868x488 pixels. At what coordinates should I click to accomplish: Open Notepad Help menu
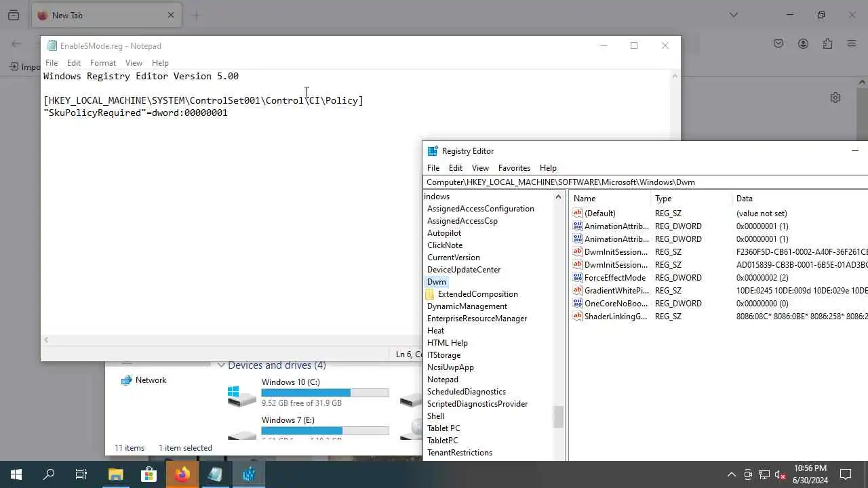tap(160, 63)
